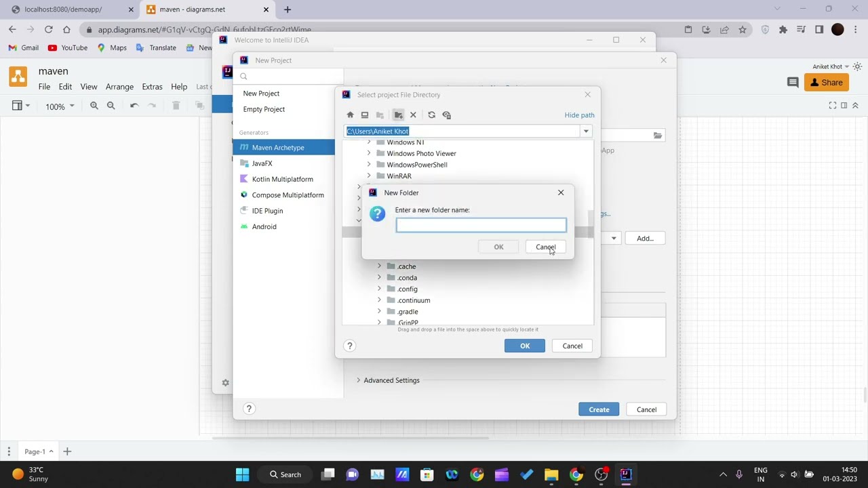Click the Create button in New Project
This screenshot has height=488, width=868.
[x=599, y=409]
